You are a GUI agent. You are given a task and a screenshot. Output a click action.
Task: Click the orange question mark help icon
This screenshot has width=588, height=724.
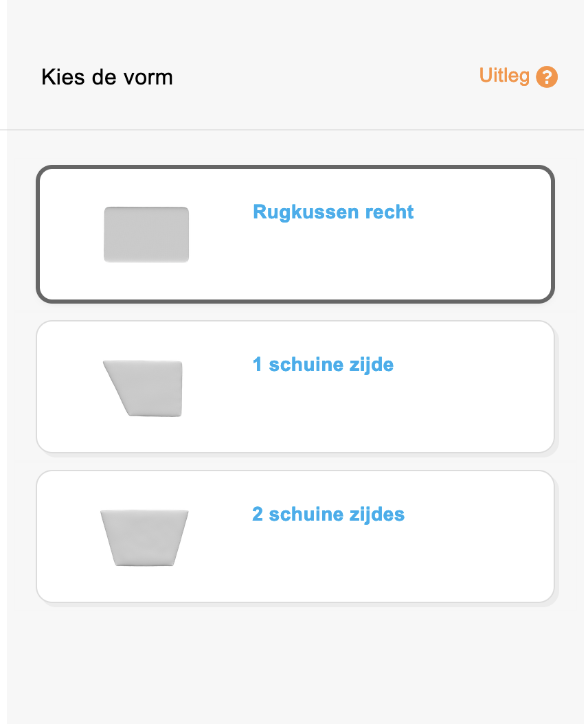click(546, 77)
